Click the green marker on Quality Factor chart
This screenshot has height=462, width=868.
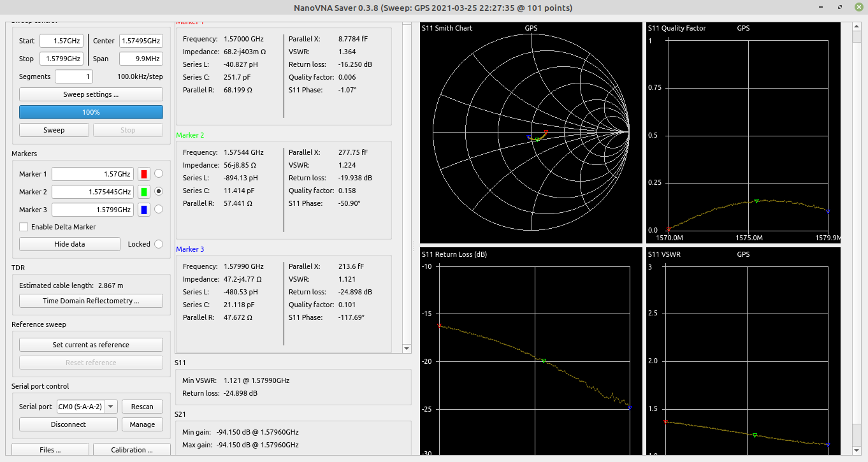click(756, 200)
